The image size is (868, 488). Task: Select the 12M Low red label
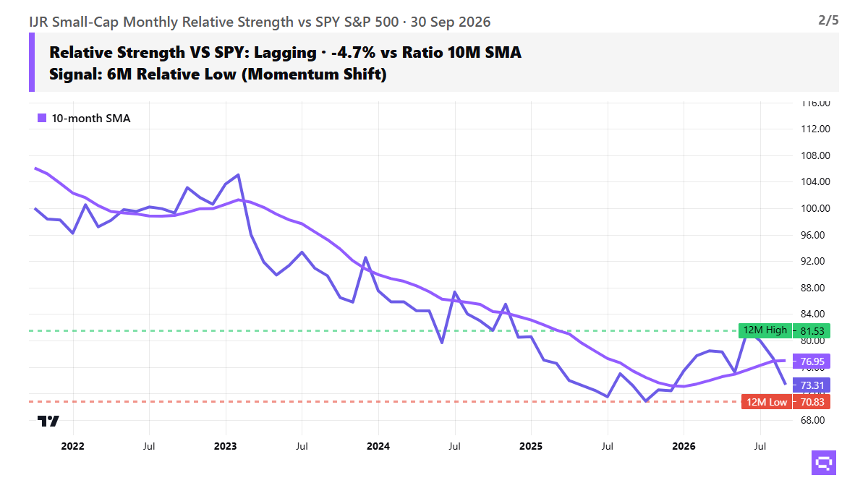(x=767, y=402)
